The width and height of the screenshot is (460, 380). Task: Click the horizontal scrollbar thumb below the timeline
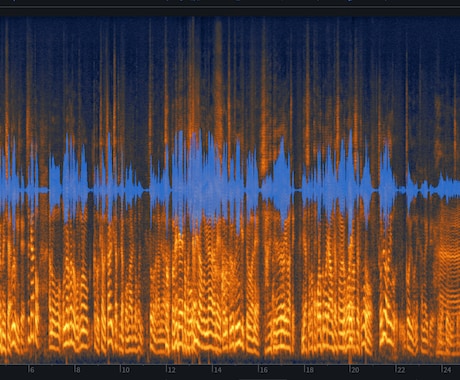(x=263, y=379)
